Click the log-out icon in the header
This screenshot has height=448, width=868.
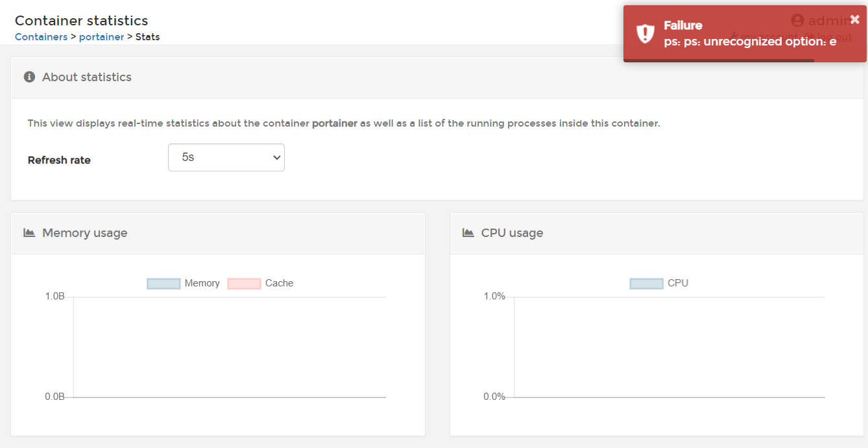[811, 36]
